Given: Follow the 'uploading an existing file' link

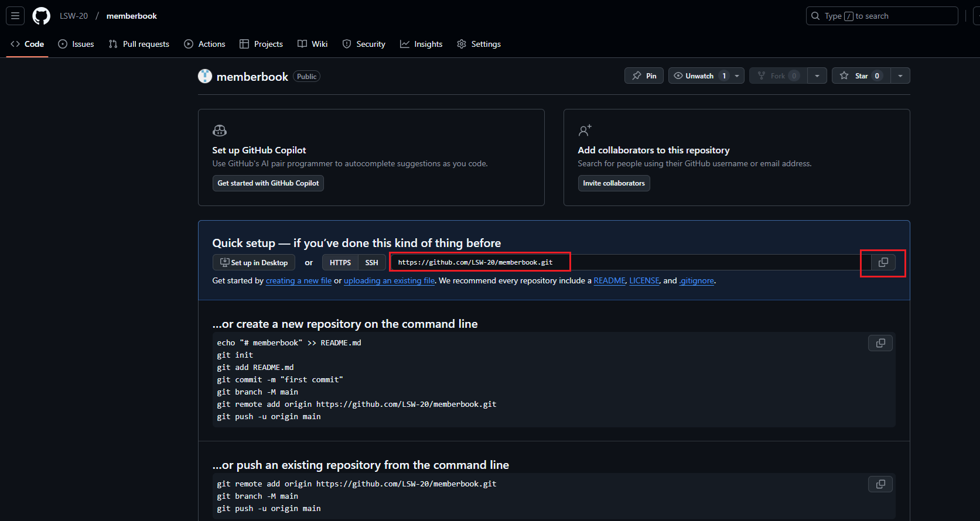Looking at the screenshot, I should click(390, 280).
